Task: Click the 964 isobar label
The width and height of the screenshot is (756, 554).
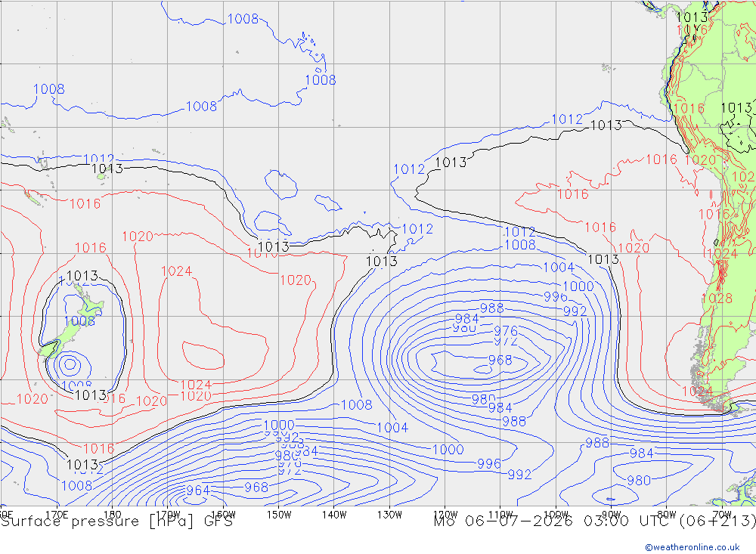Action: 197,491
